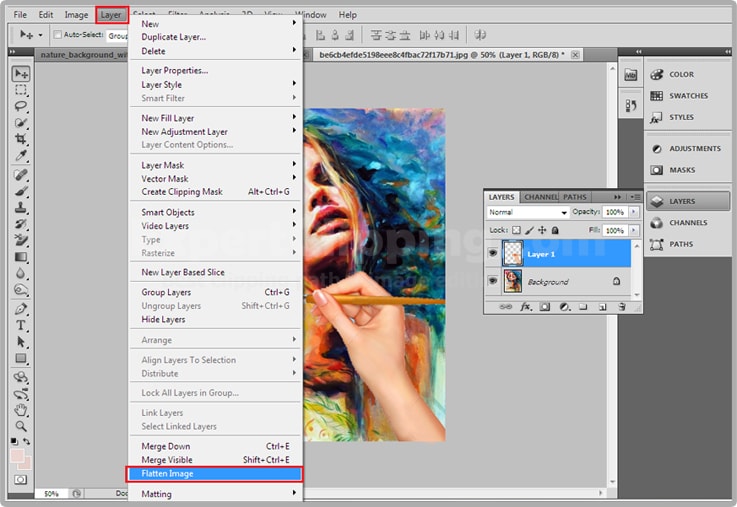
Task: Select the Path Selection tool
Action: coord(21,342)
